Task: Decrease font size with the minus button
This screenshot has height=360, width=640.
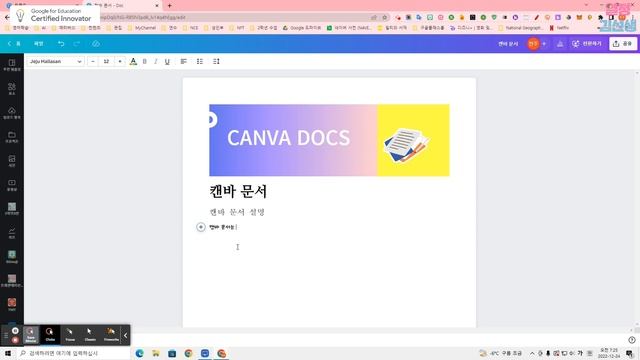Action: (93, 61)
